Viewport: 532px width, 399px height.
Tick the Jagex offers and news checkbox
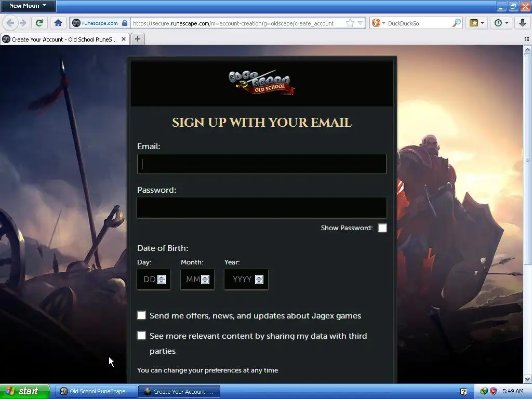click(x=141, y=315)
